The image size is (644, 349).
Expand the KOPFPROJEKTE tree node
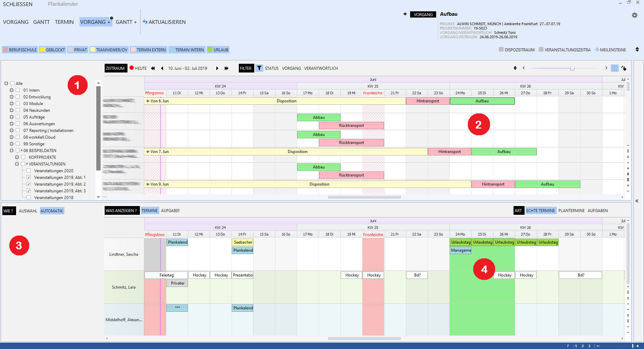pyautogui.click(x=17, y=157)
